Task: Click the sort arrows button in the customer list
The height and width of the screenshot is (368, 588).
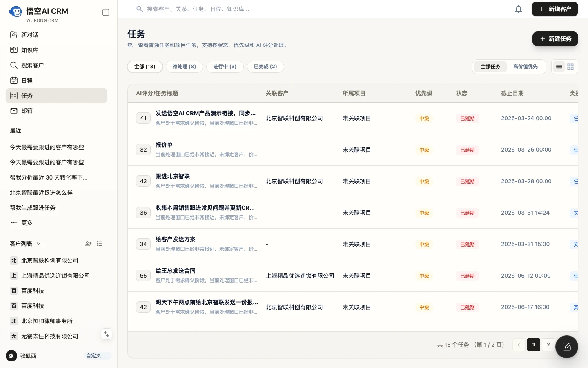Action: [x=107, y=334]
